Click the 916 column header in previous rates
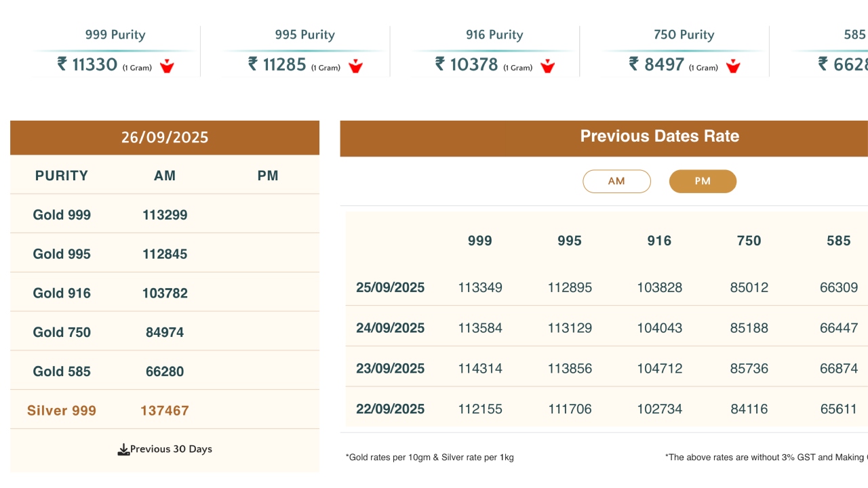Viewport: 868px width, 488px height. (659, 241)
